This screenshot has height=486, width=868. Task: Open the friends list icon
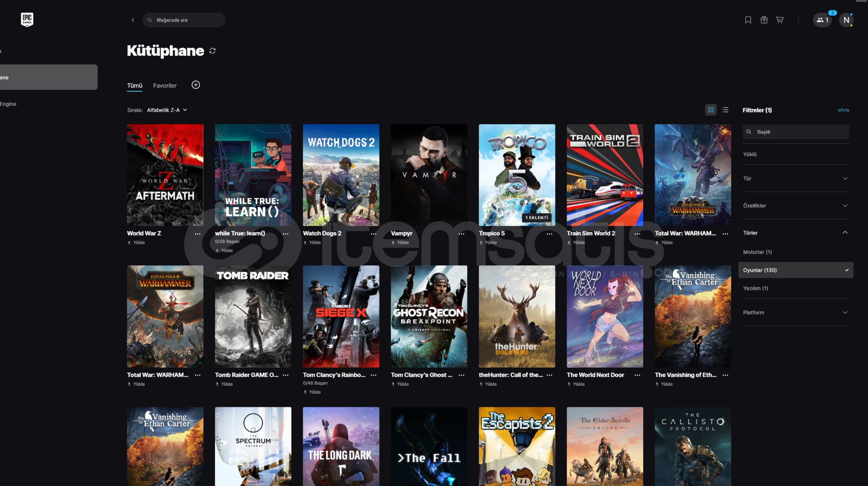[x=822, y=20]
